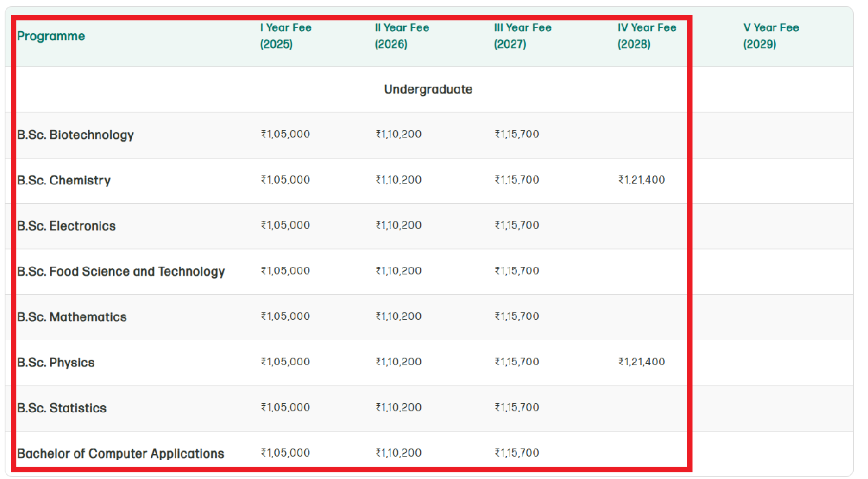Click the ₹1,21,400 fee for B.Sc. Chemistry

[x=642, y=180]
